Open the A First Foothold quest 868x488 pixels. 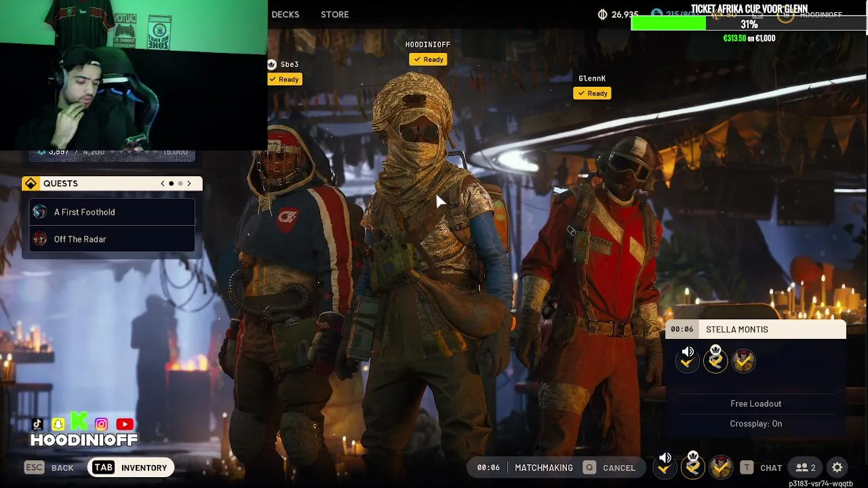112,212
